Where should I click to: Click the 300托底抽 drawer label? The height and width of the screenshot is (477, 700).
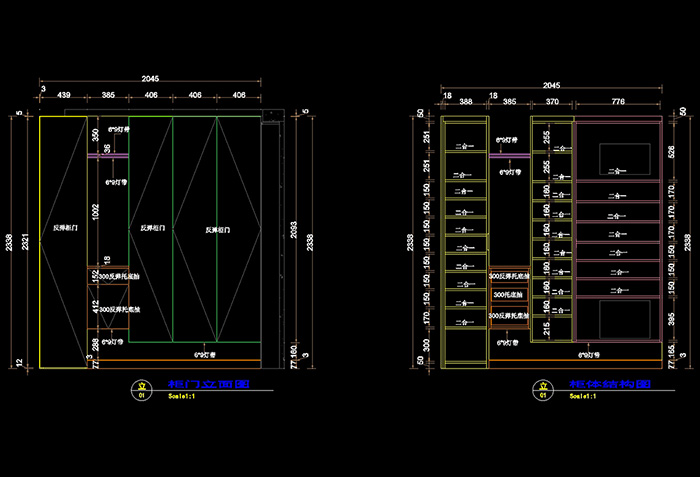point(507,294)
